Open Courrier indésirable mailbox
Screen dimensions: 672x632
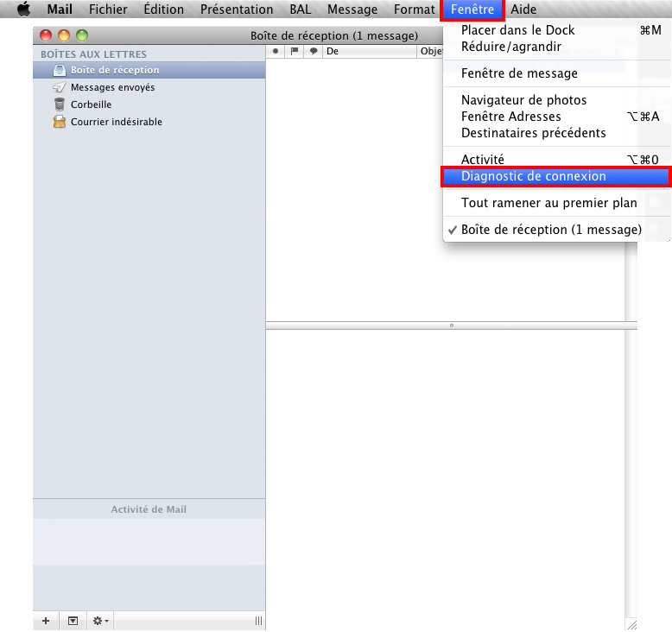(x=149, y=122)
